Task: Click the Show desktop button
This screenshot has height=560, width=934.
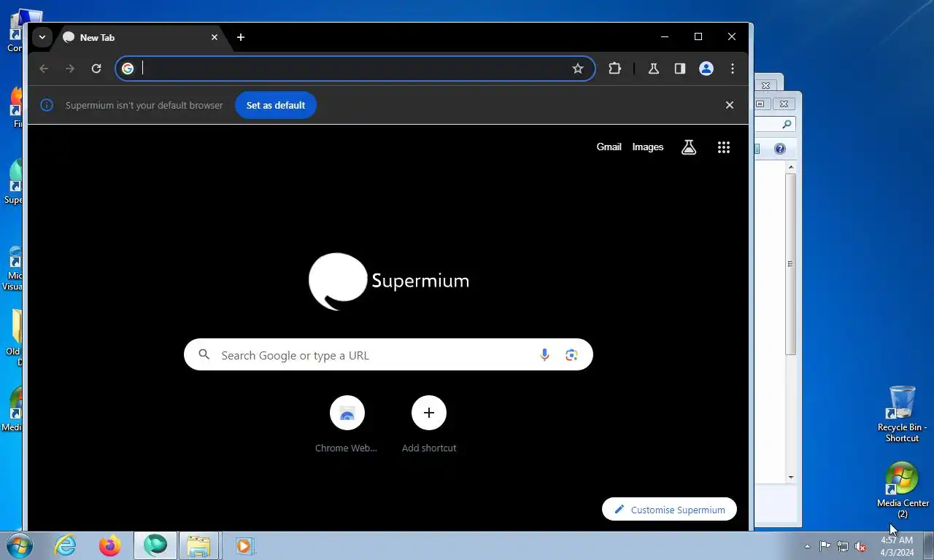Action: (x=929, y=545)
